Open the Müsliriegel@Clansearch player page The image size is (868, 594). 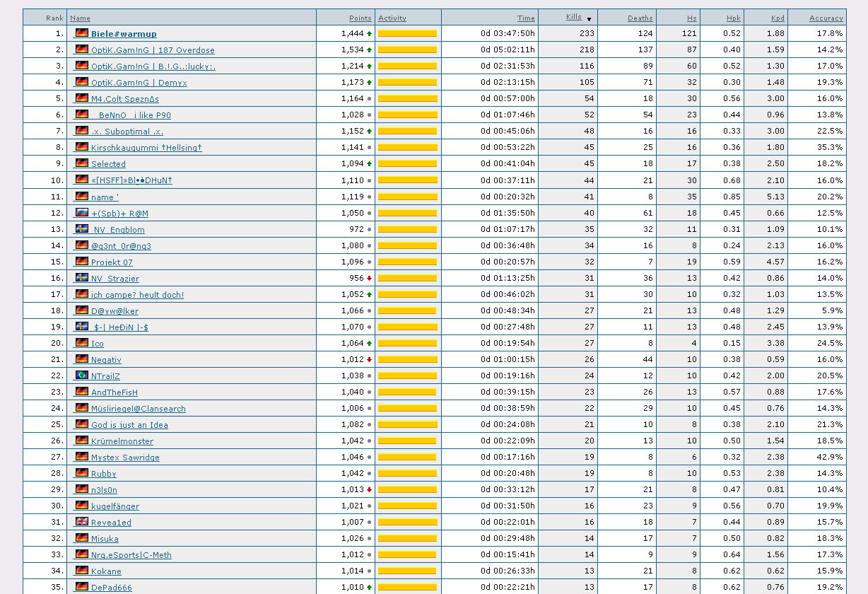coord(138,409)
